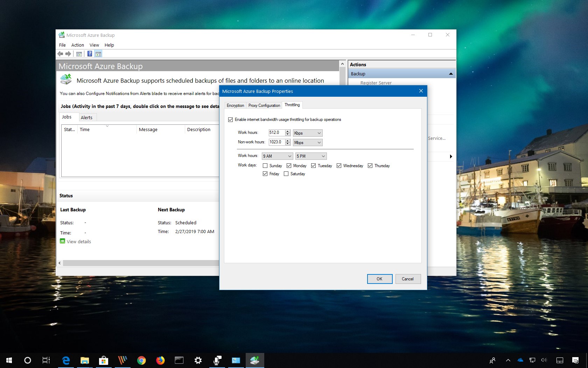Viewport: 588px width, 368px height.
Task: Open the 5 PM end time dropdown
Action: (x=311, y=156)
